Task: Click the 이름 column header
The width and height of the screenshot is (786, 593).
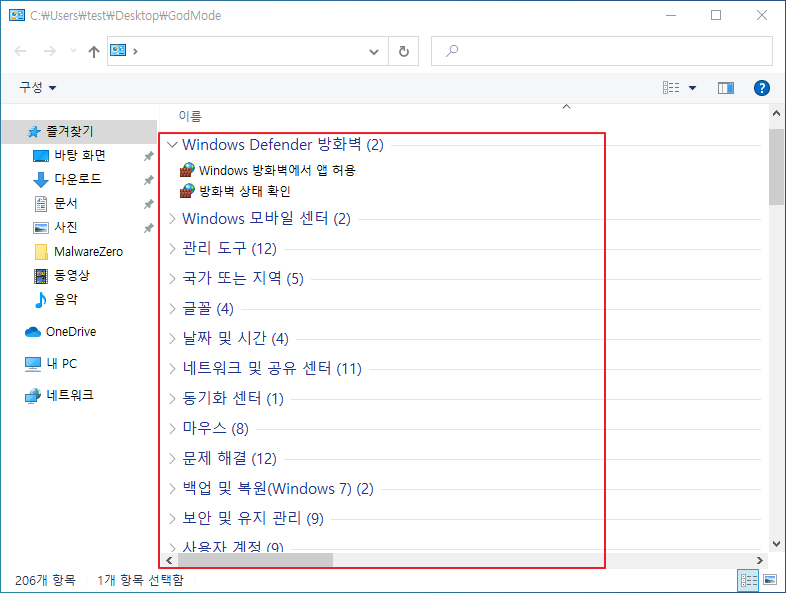Action: point(190,116)
